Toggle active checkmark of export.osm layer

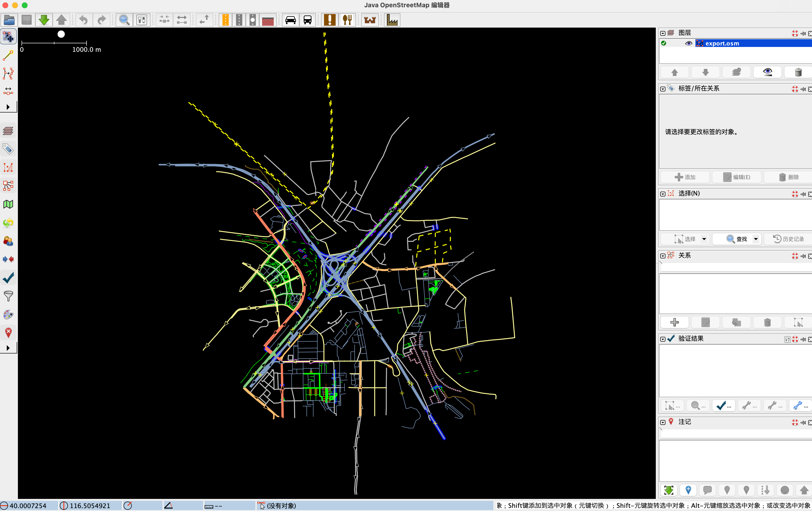[x=664, y=43]
